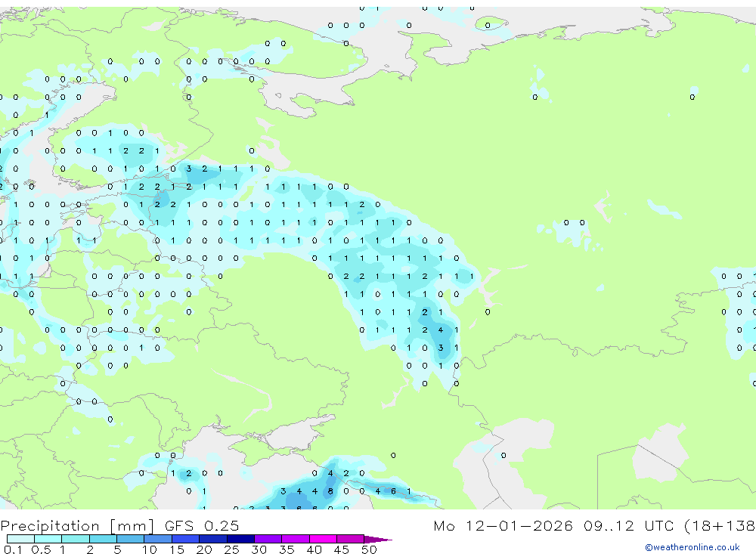Image resolution: width=756 pixels, height=554 pixels.
Task: Click the legend value label '0.1'
Action: 13,549
